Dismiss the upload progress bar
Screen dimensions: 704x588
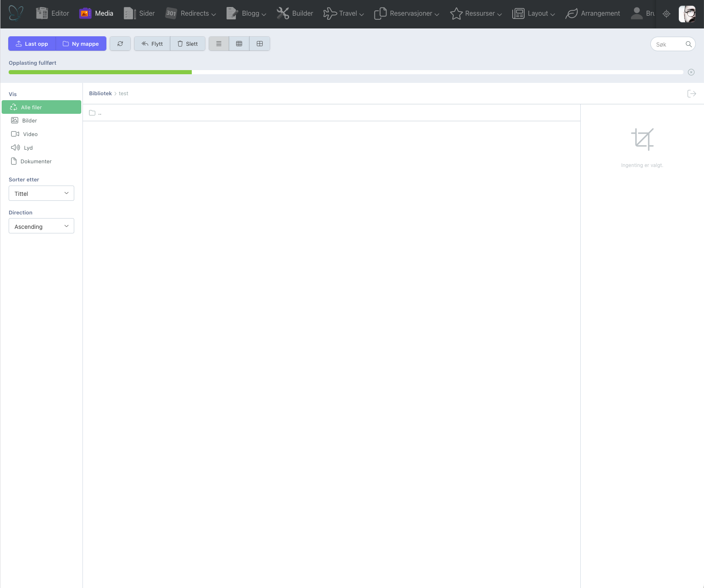point(691,72)
